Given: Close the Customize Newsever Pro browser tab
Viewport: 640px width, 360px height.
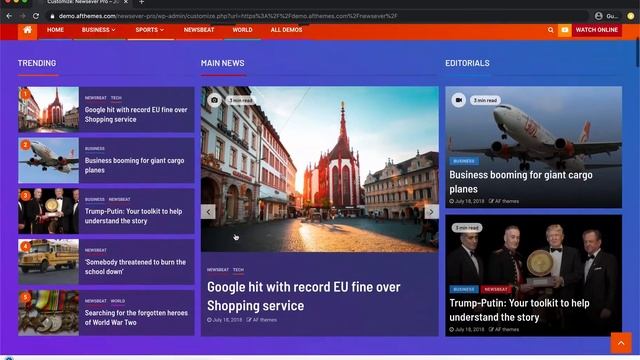Looking at the screenshot, I should click(126, 2).
